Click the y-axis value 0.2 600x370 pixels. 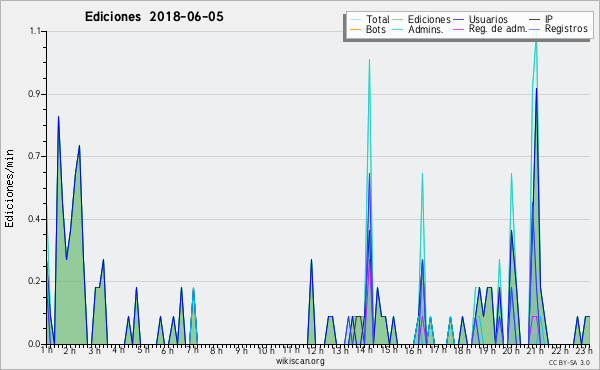click(x=35, y=281)
